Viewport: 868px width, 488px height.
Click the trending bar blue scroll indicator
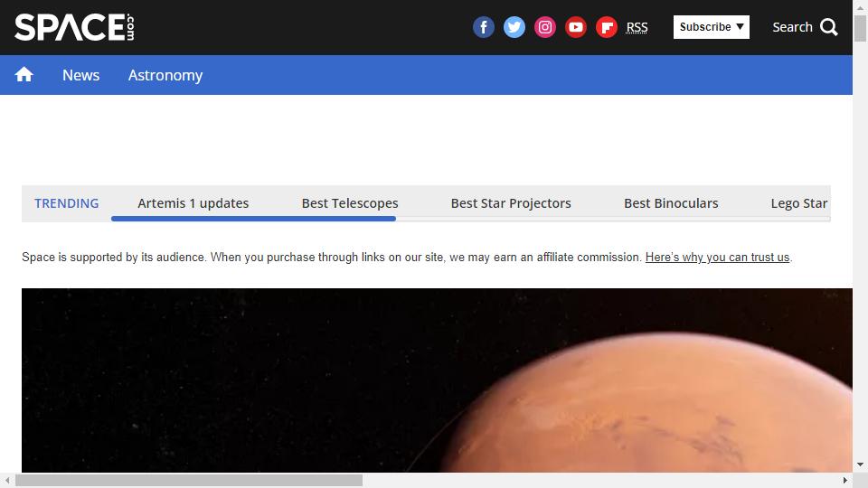[253, 219]
